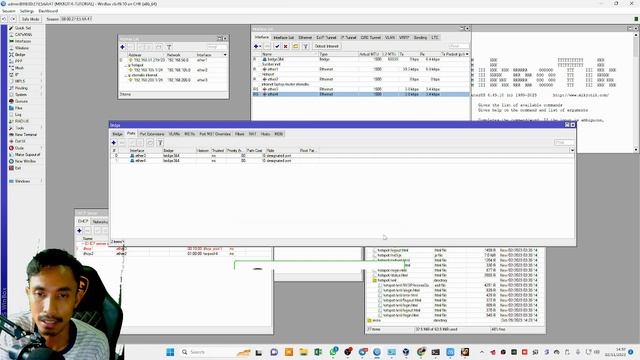Image resolution: width=640 pixels, height=360 pixels.
Task: Open Dot1X from the sidebar
Action: (x=20, y=141)
